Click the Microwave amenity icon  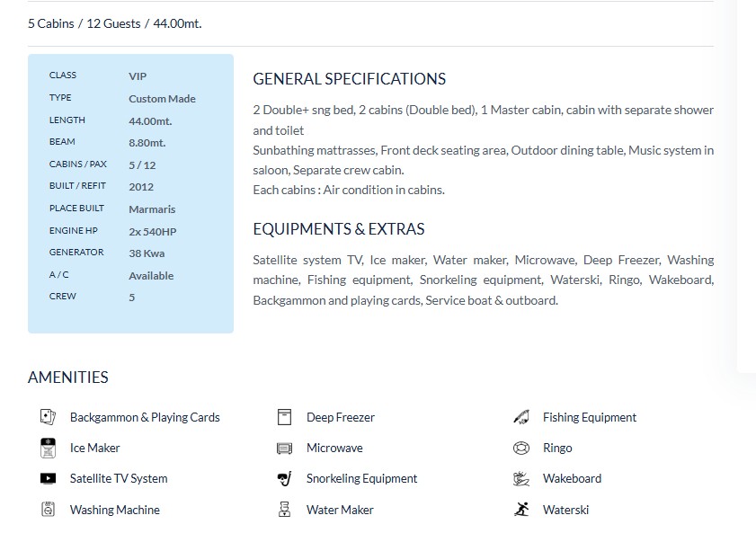point(285,448)
